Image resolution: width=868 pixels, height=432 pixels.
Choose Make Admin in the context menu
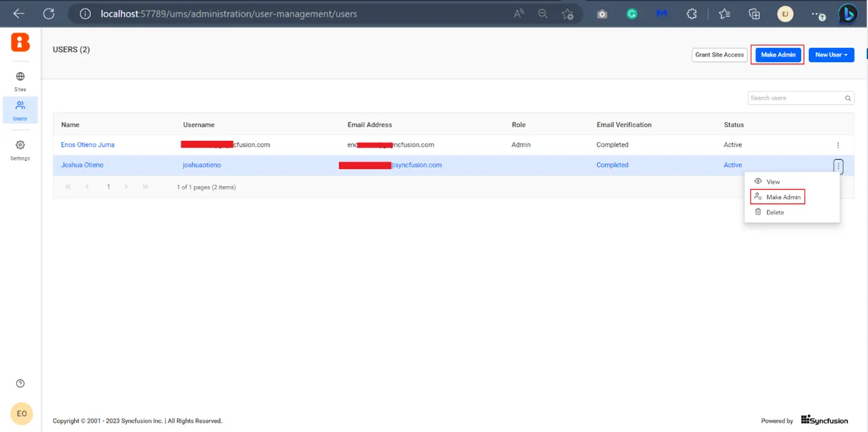792,197
